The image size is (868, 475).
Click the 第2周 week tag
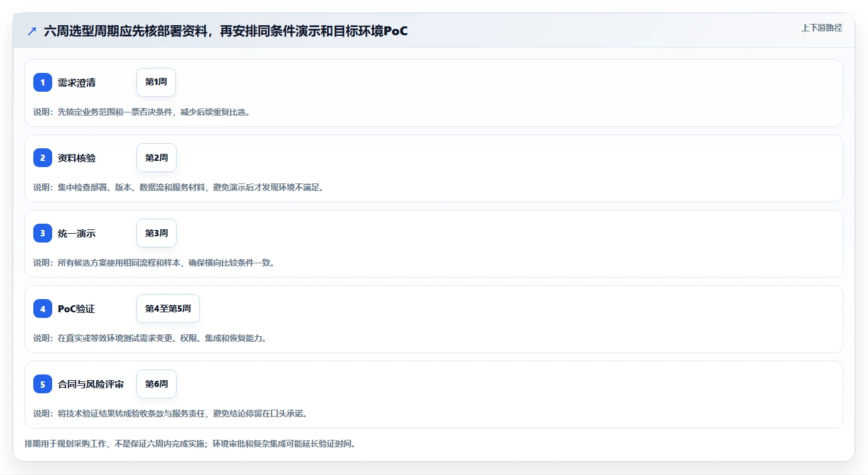coord(157,158)
